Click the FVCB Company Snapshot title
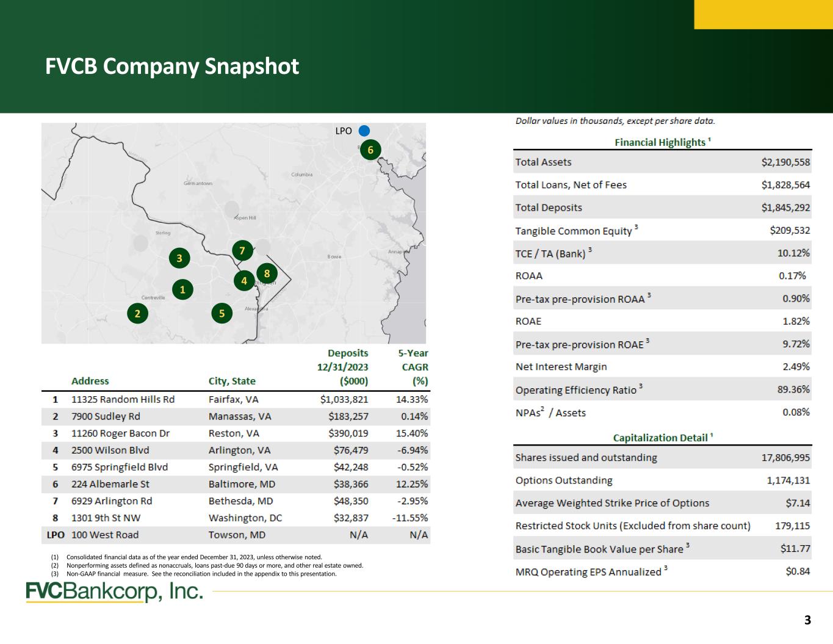The height and width of the screenshot is (644, 833). click(172, 66)
